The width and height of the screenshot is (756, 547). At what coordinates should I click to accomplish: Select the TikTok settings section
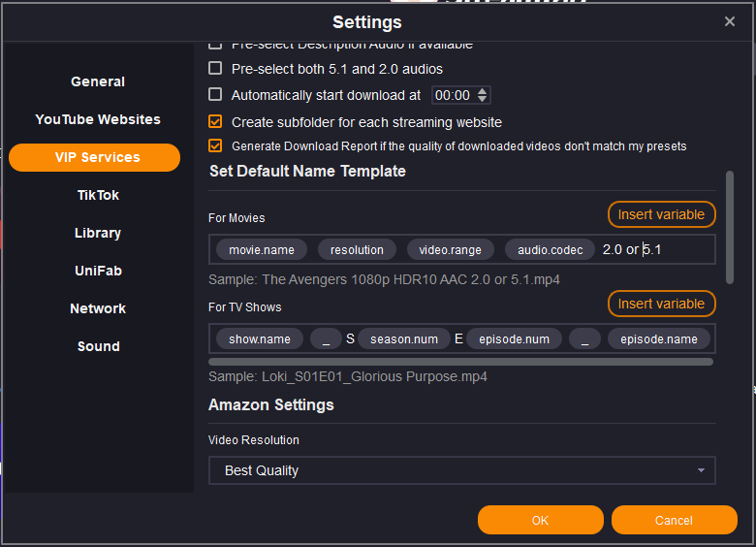tap(98, 195)
